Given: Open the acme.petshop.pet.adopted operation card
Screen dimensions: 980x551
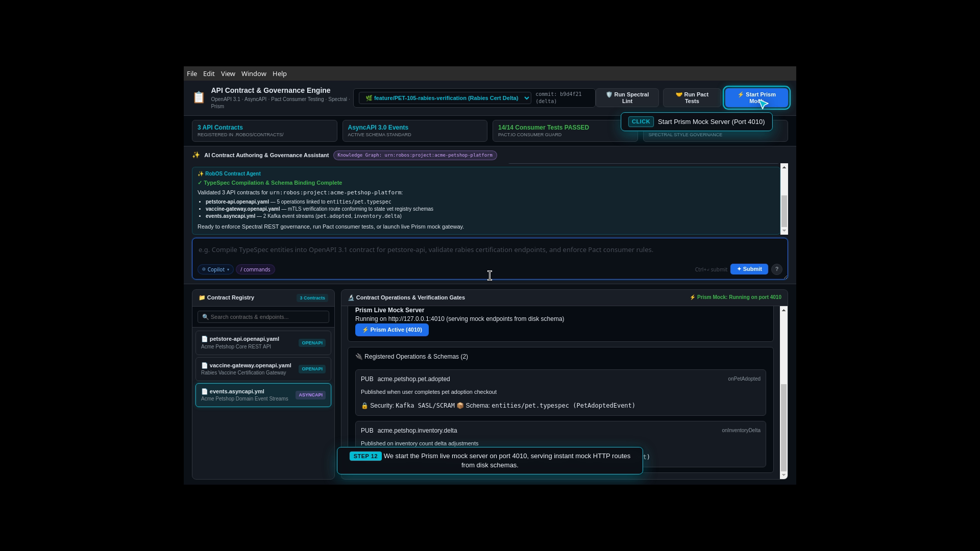Looking at the screenshot, I should click(560, 392).
